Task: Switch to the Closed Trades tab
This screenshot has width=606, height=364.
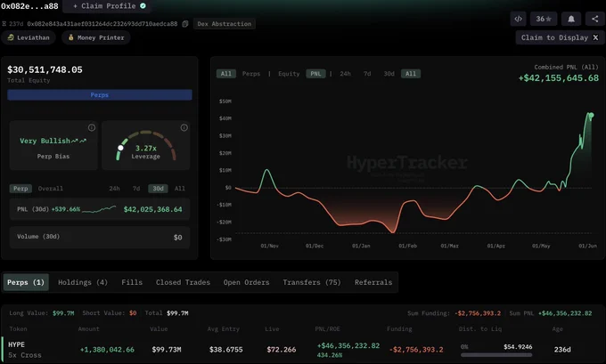Action: (183, 282)
